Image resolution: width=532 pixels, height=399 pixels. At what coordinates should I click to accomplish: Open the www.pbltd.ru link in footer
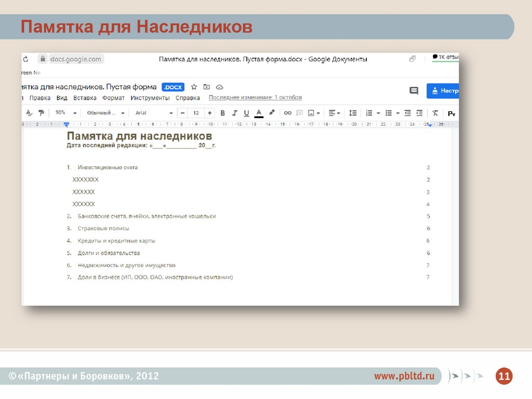point(404,376)
